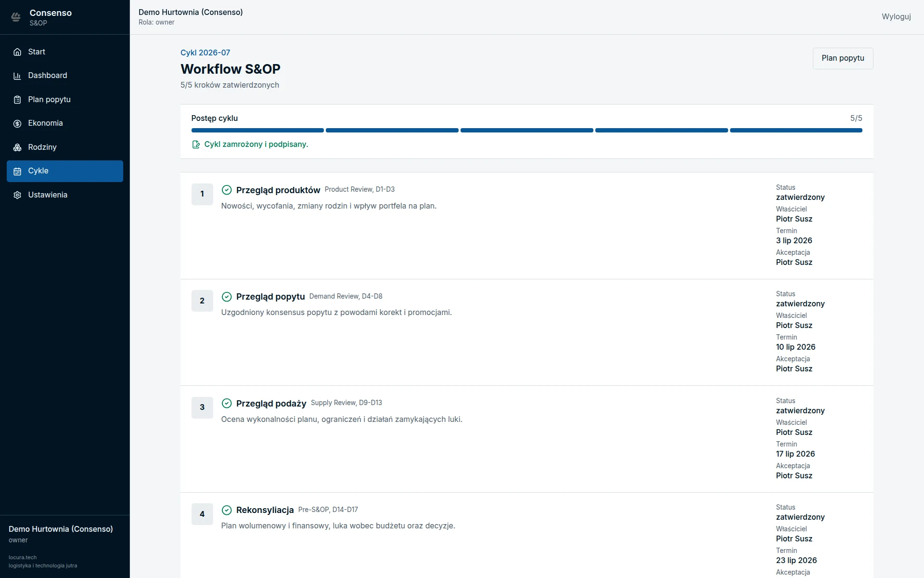Click the first progress bar segment
Screen dimensions: 924x578
[x=257, y=130]
